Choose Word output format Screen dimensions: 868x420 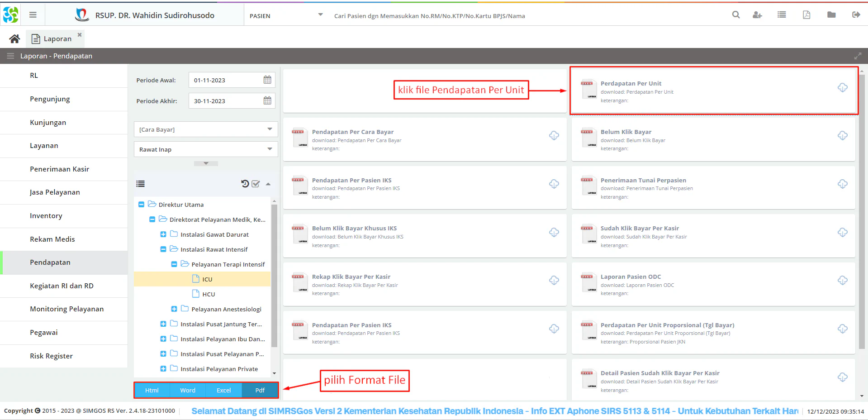(188, 390)
